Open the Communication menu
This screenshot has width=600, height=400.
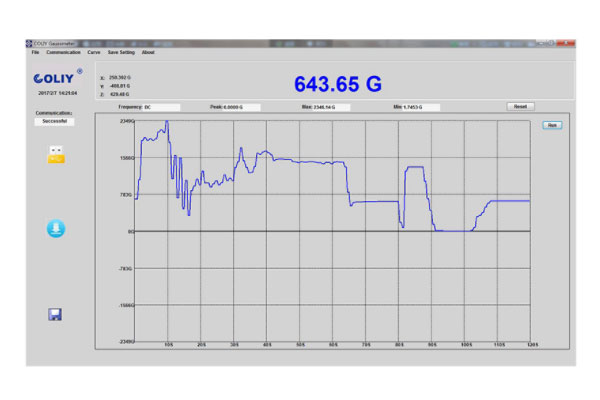[x=63, y=52]
